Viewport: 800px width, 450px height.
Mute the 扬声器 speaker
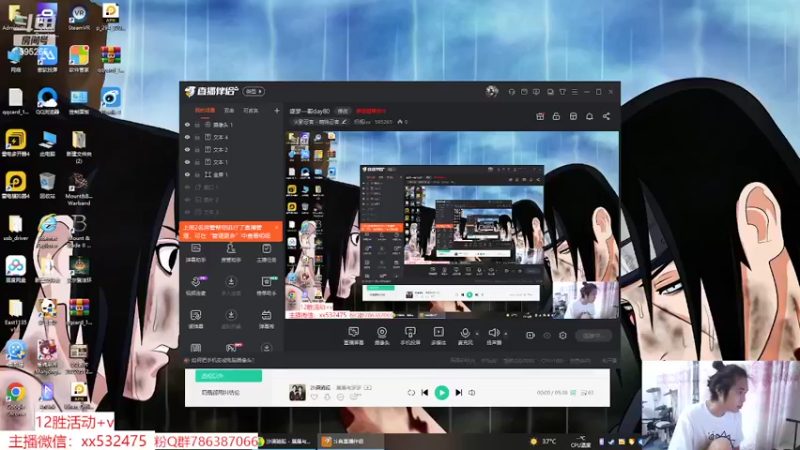tap(494, 336)
